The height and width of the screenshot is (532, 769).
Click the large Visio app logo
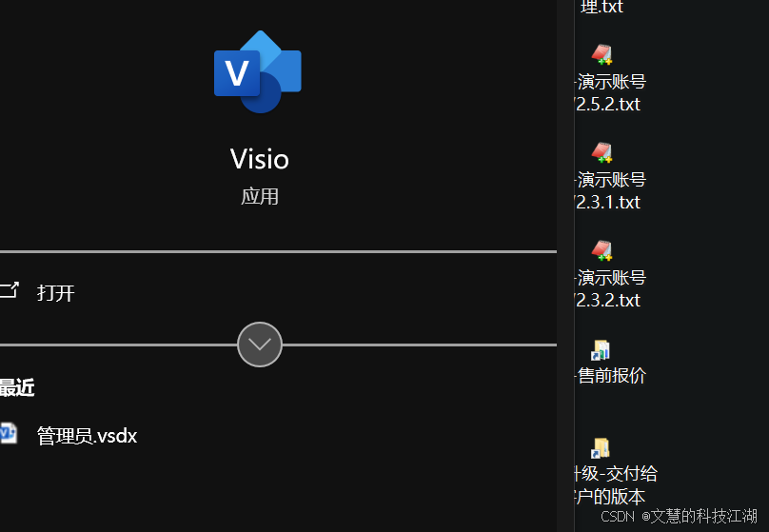258,71
